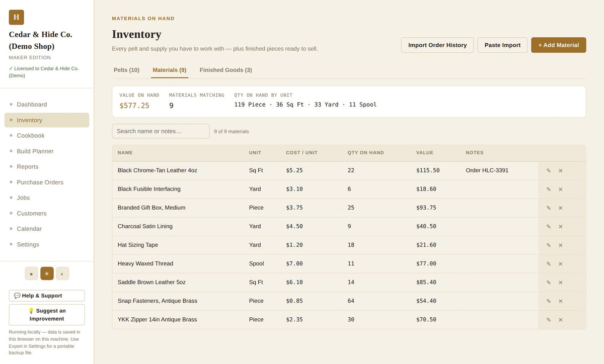Viewport: 604px width, 364px height.
Task: Switch to the Pelts (10) tab
Action: coord(126,70)
